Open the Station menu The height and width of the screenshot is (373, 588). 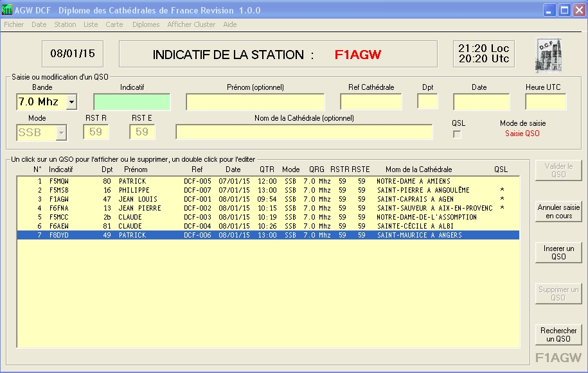coord(65,24)
